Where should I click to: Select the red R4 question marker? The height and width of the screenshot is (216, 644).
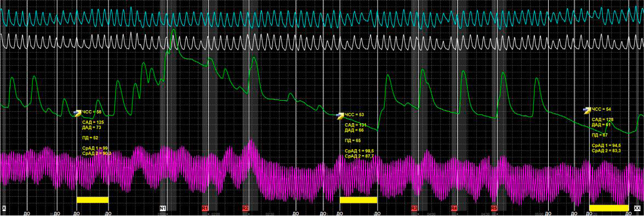pos(454,209)
